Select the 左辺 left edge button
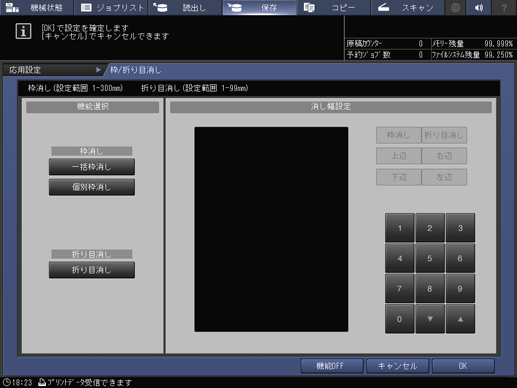Viewport: 517px width, 388px height. click(x=444, y=177)
